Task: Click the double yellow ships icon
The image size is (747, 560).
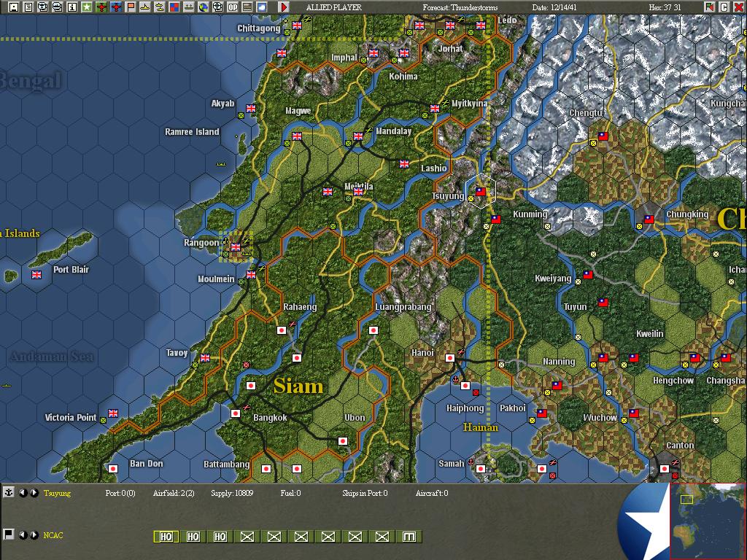Action: 160,7
